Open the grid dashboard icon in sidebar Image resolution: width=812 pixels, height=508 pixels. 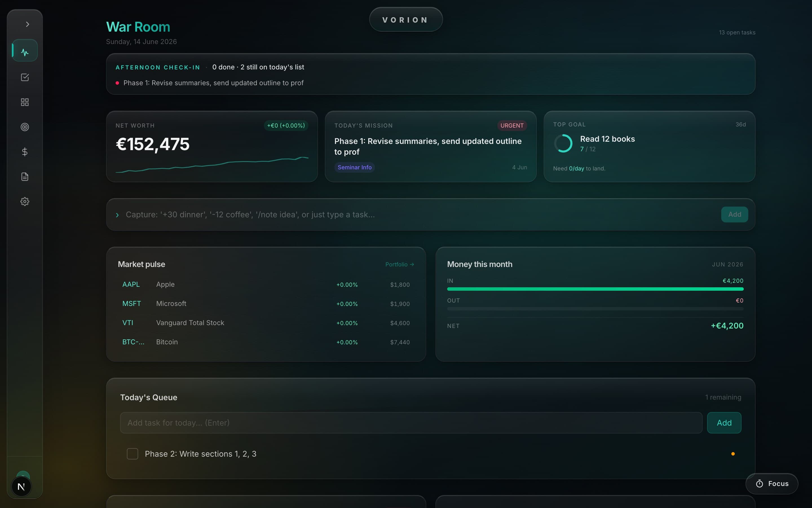[25, 102]
